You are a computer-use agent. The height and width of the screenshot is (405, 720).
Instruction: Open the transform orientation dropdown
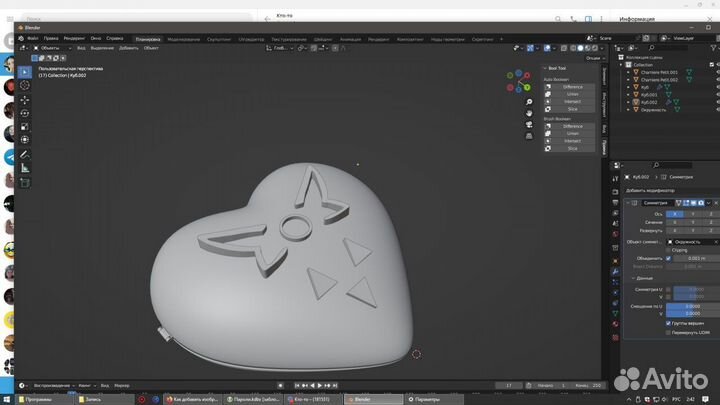tap(280, 48)
